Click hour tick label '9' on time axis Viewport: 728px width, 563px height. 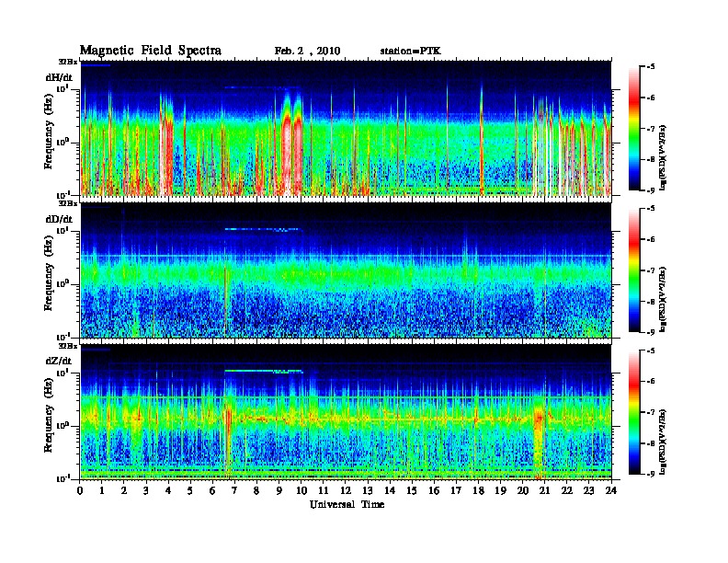[279, 490]
